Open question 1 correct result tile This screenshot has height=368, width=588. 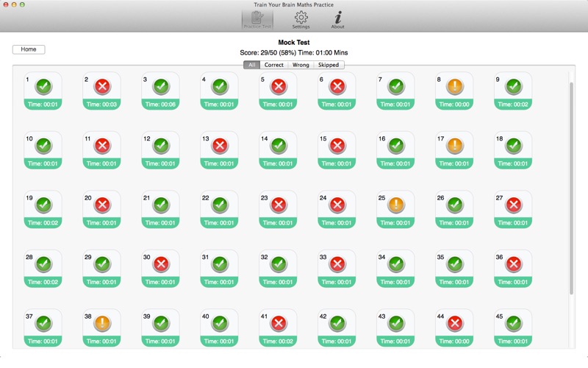tap(43, 91)
